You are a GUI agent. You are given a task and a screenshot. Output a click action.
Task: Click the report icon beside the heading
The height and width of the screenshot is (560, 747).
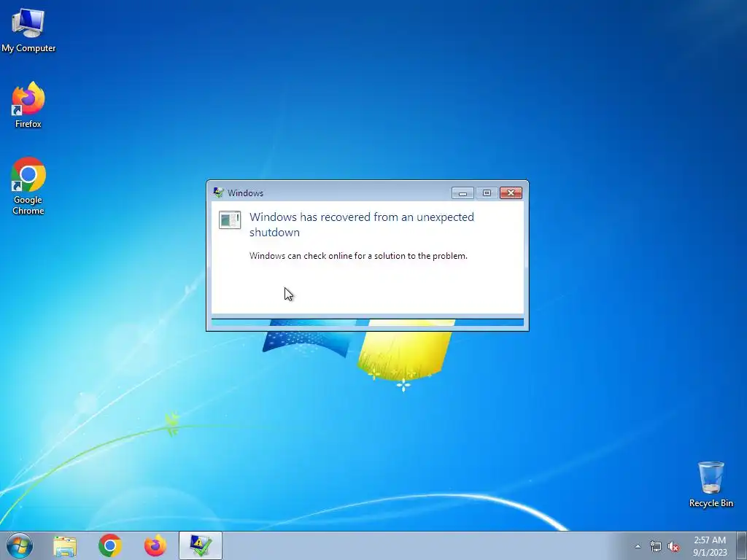[x=230, y=220]
